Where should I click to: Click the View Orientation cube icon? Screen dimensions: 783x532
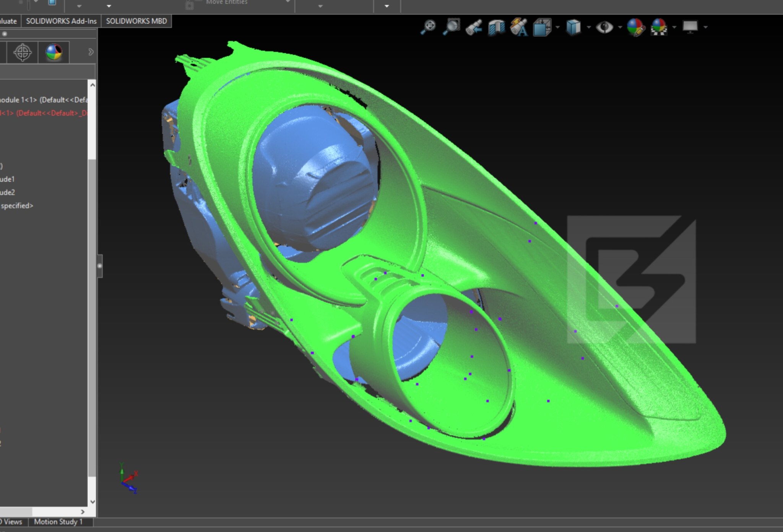click(x=542, y=28)
